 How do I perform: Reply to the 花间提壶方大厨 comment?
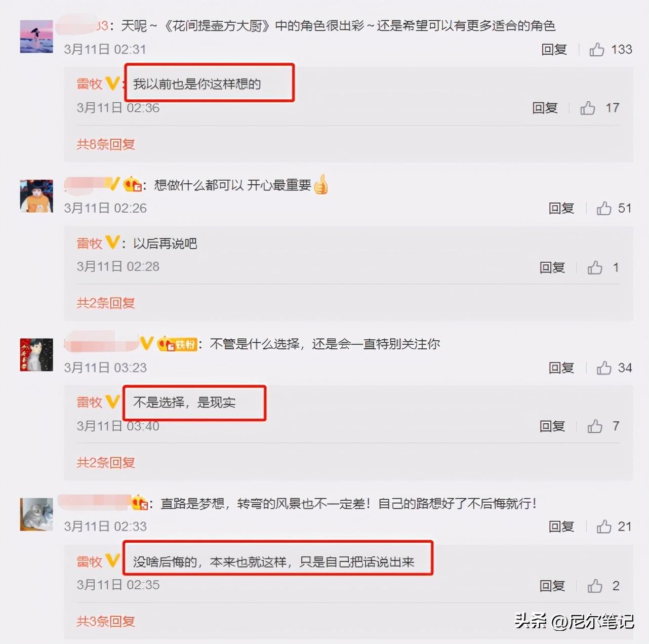tap(554, 50)
